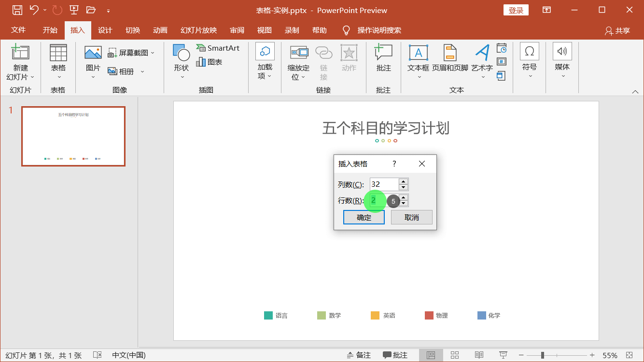
Task: Switch to the 视图 tab
Action: 265,30
